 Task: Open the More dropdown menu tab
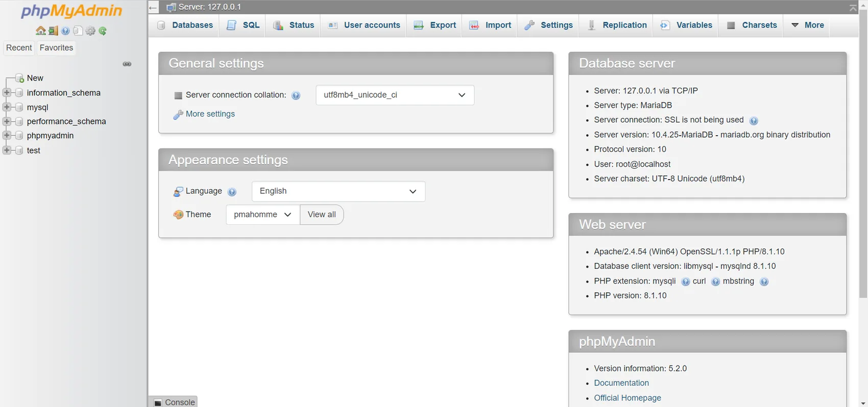[x=807, y=26]
